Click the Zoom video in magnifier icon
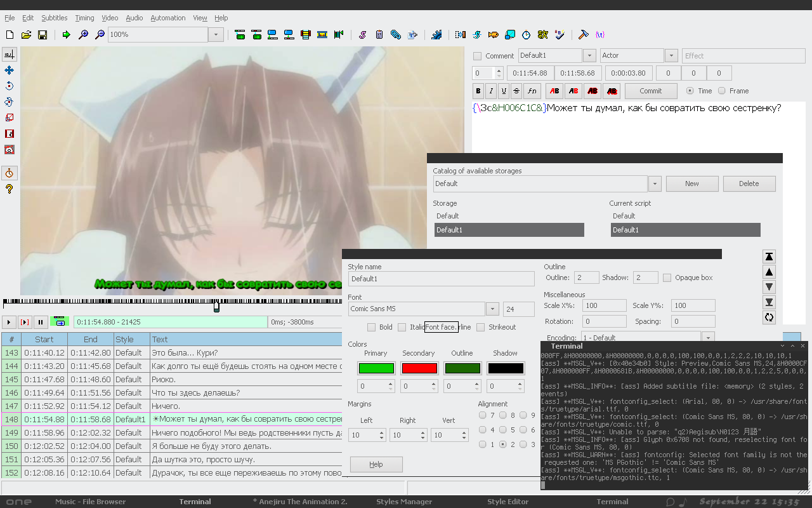The width and height of the screenshot is (812, 508). (x=83, y=35)
